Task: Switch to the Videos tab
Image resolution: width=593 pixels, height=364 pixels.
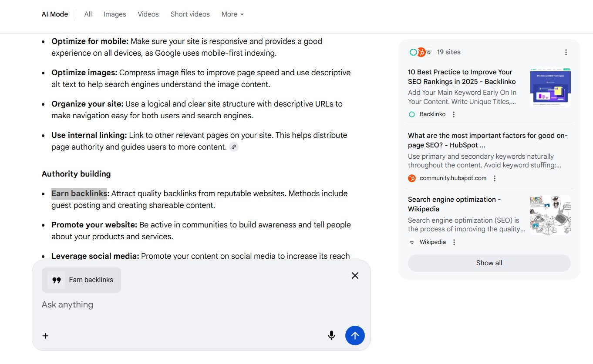Action: point(148,14)
